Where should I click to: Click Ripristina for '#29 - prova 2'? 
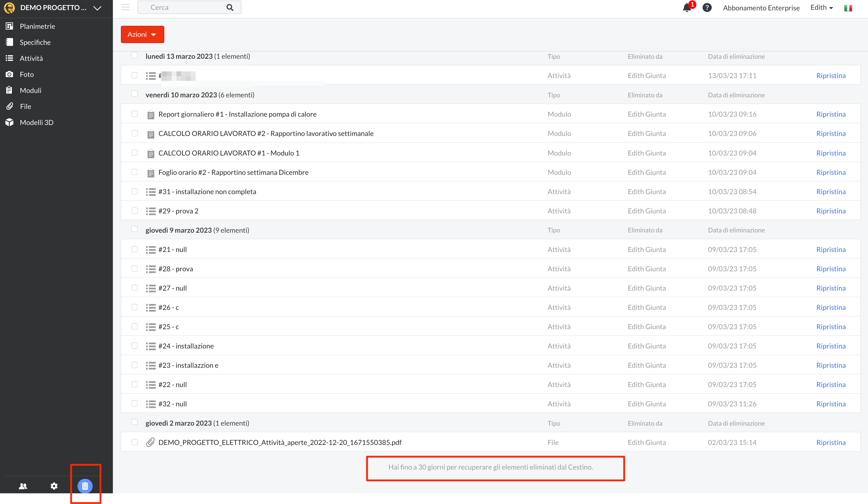831,211
